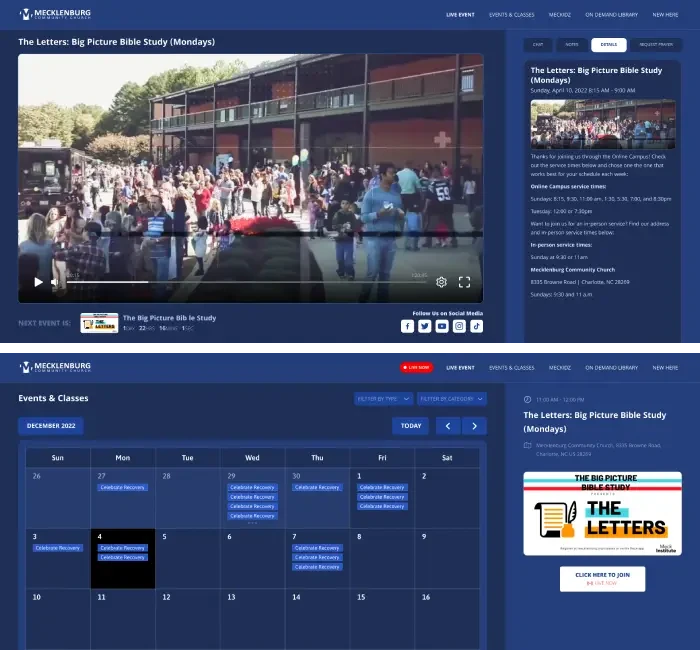Click the crowd photo thumbnail in Details panel
The width and height of the screenshot is (700, 650).
603,124
